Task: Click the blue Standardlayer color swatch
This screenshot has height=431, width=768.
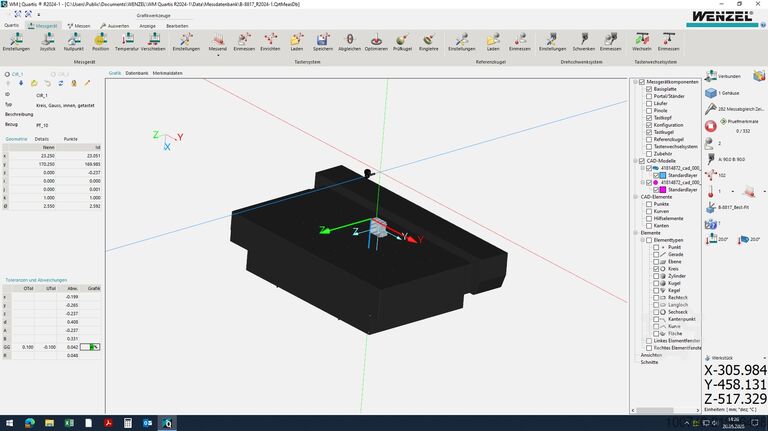Action: pyautogui.click(x=663, y=175)
